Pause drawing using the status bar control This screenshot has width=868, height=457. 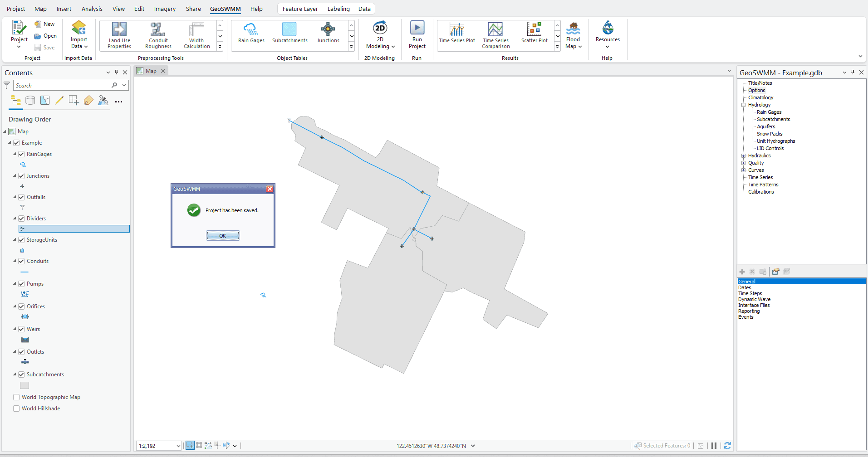coord(713,446)
